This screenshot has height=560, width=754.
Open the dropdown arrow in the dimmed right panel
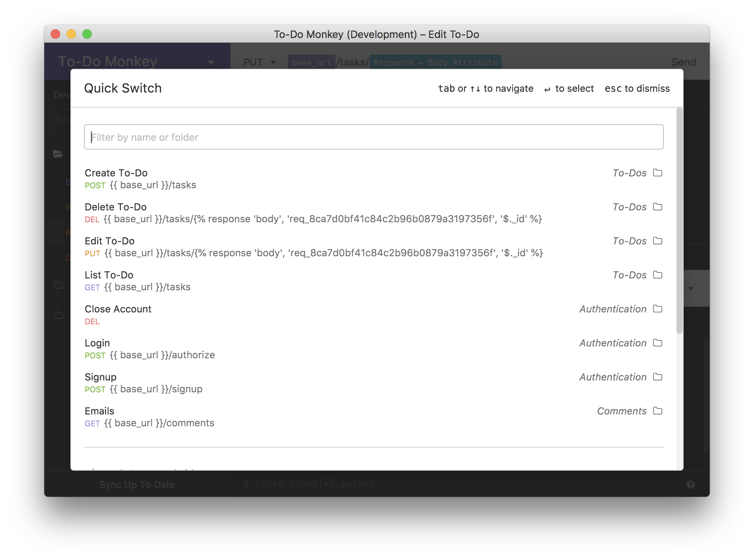tap(691, 288)
